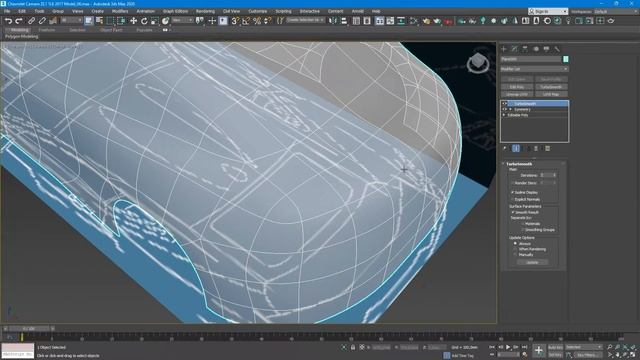Screen dimensions: 640x360
Task: Click the Align tool icon
Action: click(344, 21)
